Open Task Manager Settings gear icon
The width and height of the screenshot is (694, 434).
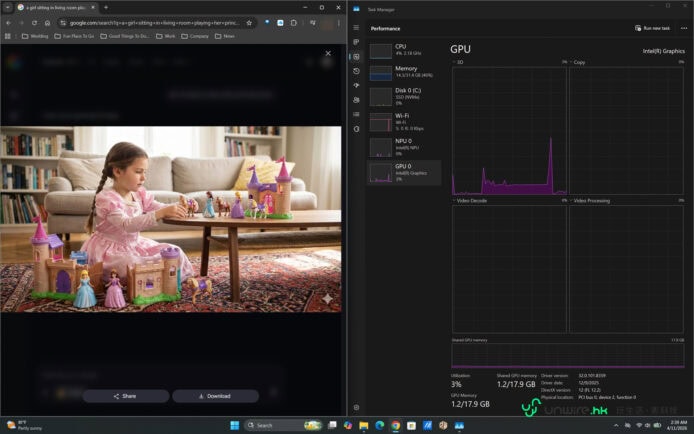click(x=356, y=407)
